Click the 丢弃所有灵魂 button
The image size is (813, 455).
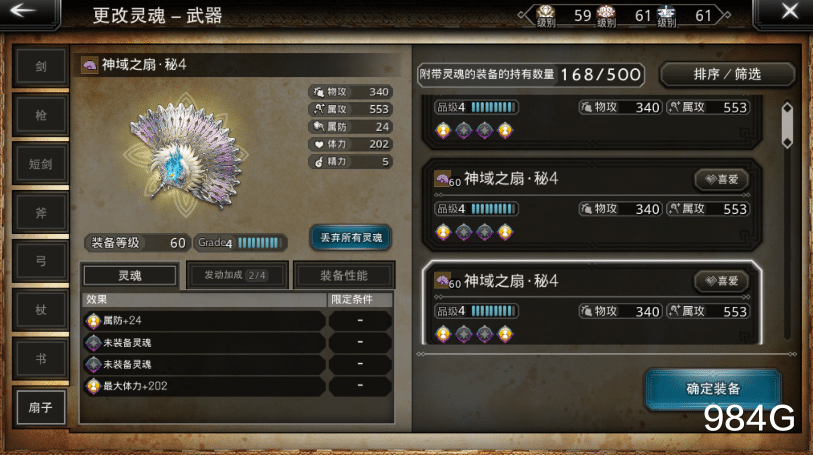pyautogui.click(x=351, y=237)
